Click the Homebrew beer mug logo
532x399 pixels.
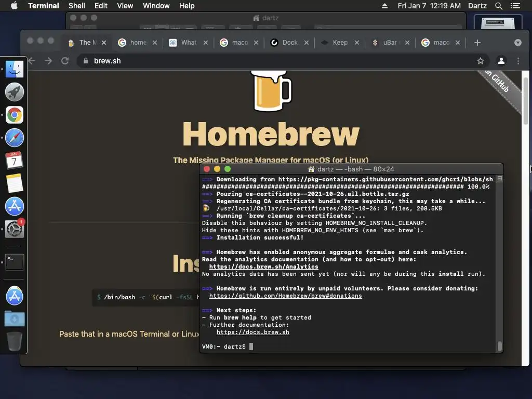(x=272, y=91)
